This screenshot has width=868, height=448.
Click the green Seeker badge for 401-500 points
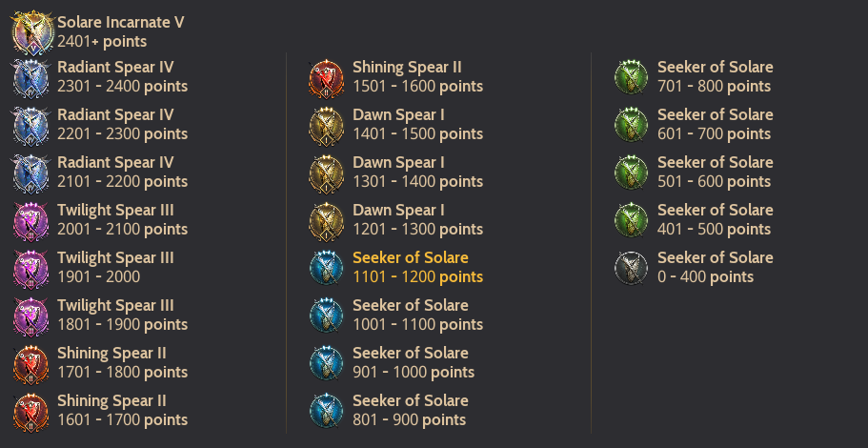tap(631, 221)
